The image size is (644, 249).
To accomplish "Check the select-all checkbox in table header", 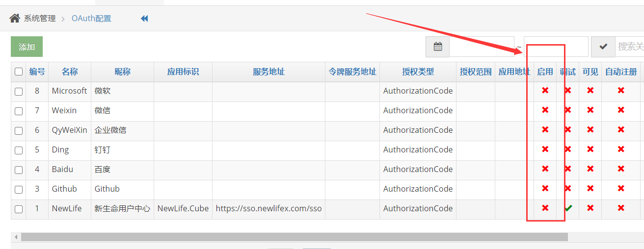I will tap(19, 72).
